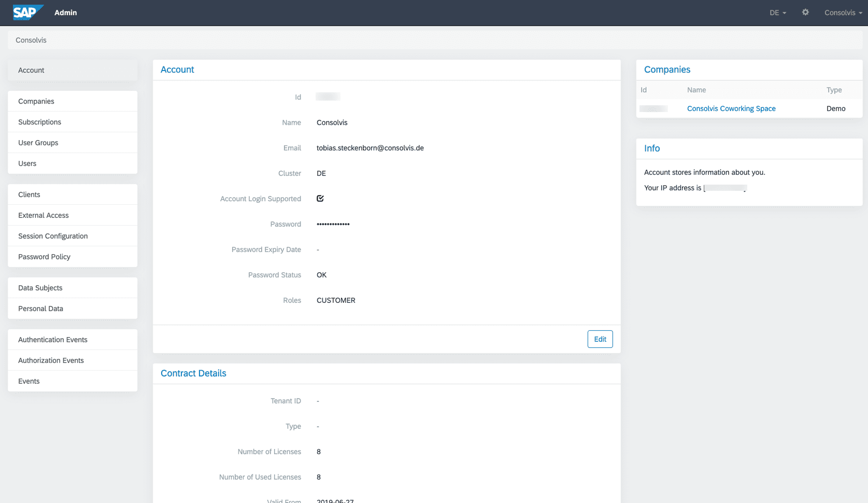Open the settings gear icon
The height and width of the screenshot is (503, 868).
805,12
